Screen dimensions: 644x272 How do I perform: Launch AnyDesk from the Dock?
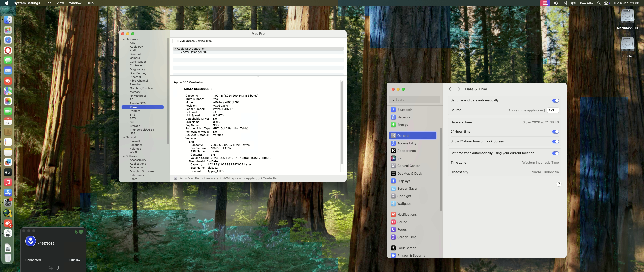tap(8, 81)
